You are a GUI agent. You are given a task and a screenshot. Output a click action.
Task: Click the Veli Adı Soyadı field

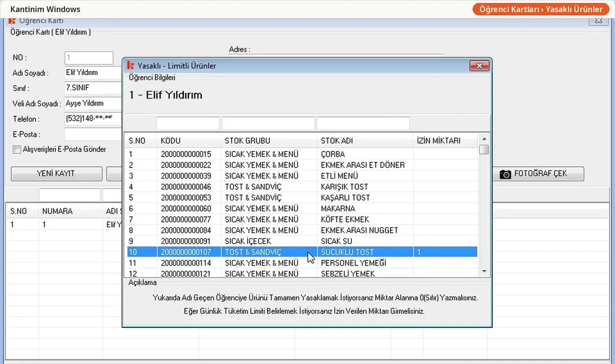93,104
